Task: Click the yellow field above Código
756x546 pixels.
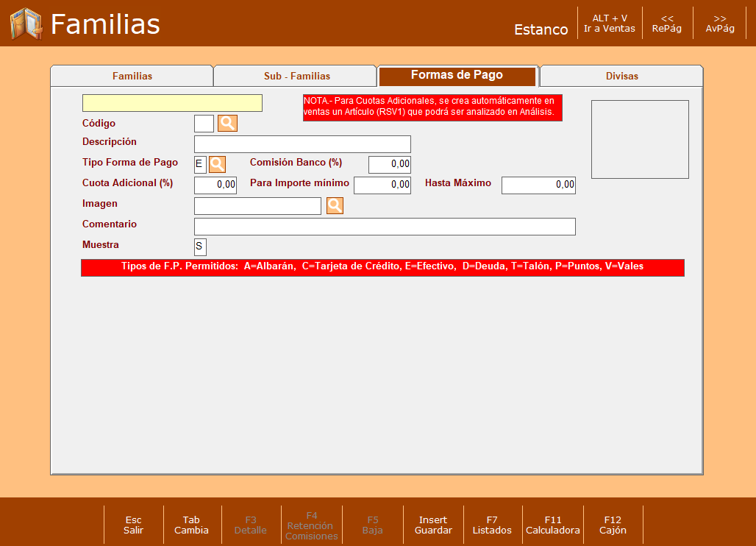Action: 172,103
